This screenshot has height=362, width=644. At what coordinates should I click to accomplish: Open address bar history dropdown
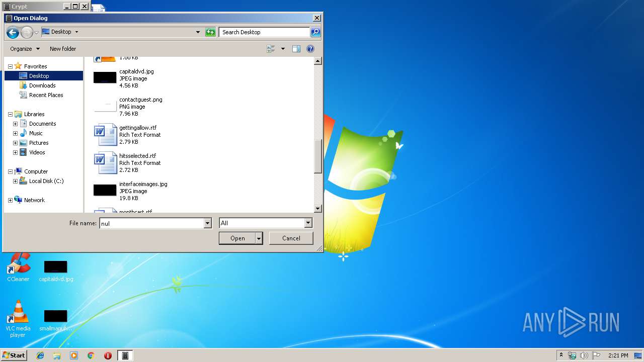198,32
